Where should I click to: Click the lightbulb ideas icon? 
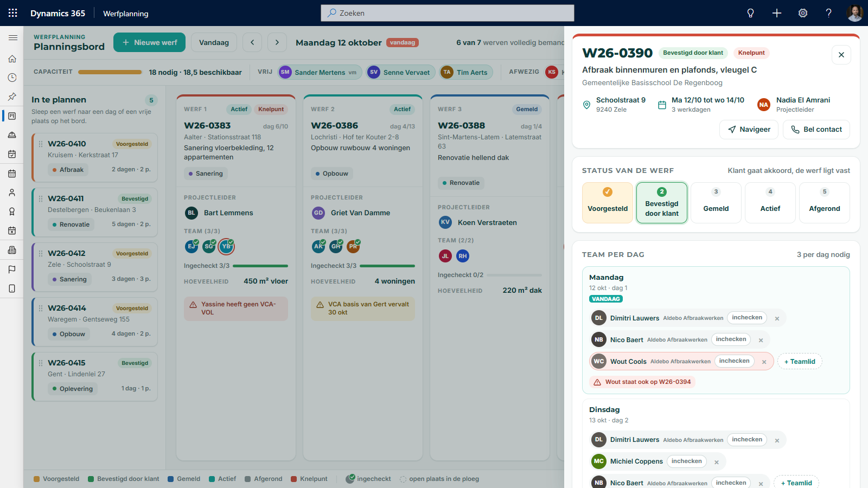751,13
